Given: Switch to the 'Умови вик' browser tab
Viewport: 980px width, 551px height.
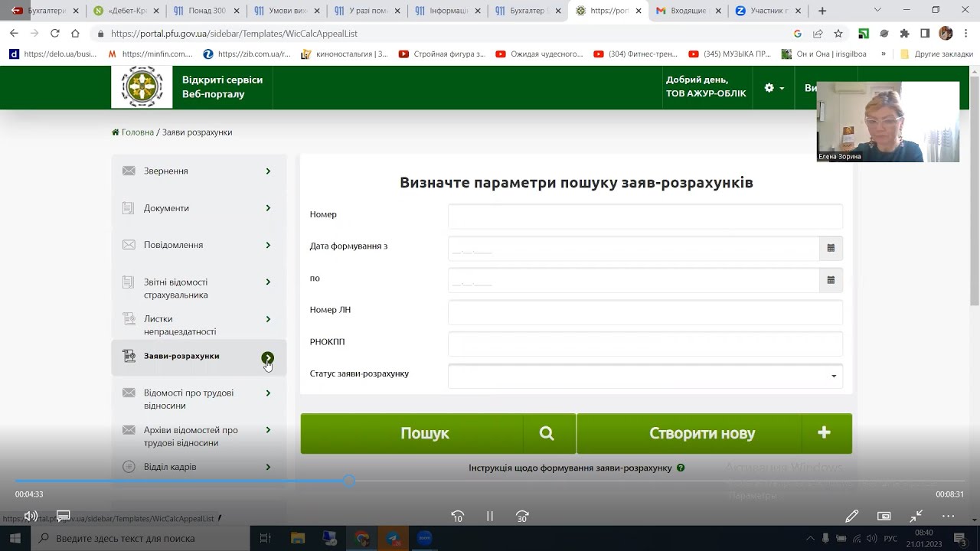Looking at the screenshot, I should point(286,11).
